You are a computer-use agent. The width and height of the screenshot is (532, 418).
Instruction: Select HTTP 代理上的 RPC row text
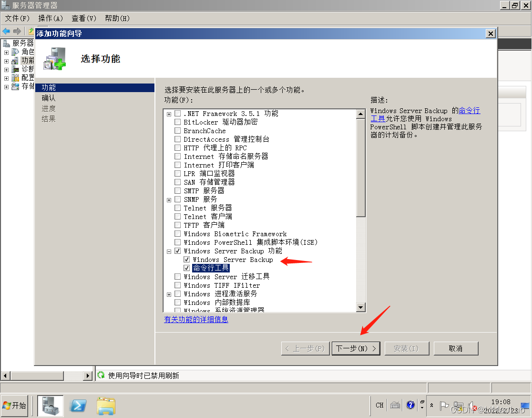215,148
